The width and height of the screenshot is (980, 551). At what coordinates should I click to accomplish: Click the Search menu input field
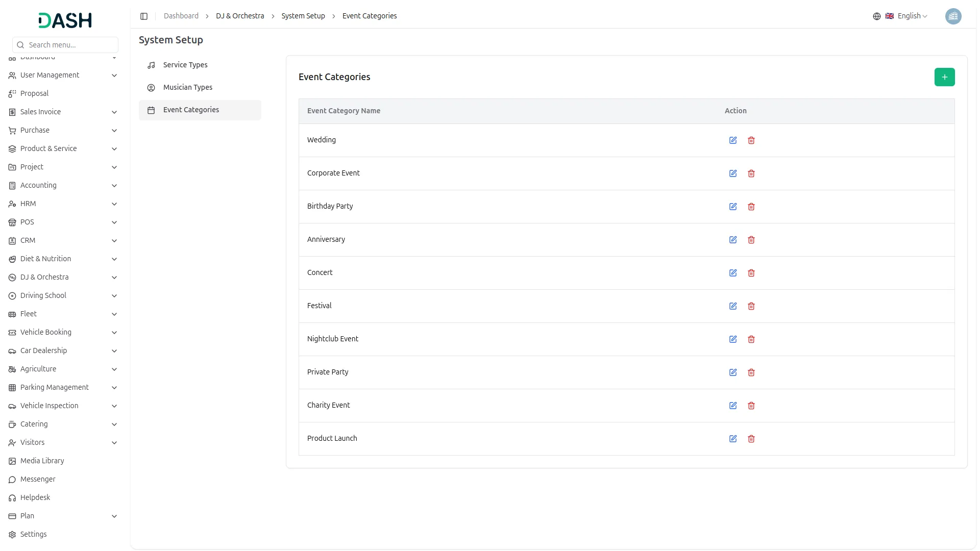point(70,45)
